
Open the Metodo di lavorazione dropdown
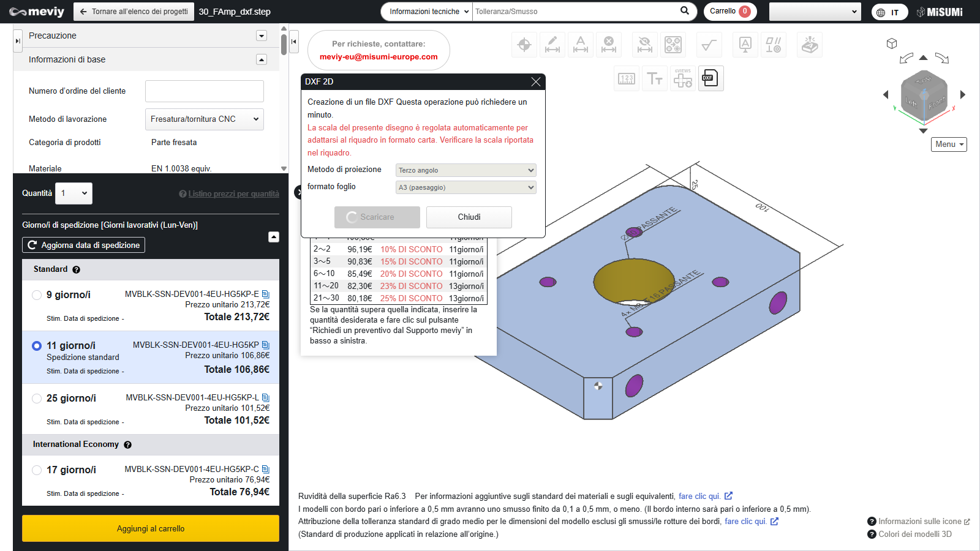204,119
